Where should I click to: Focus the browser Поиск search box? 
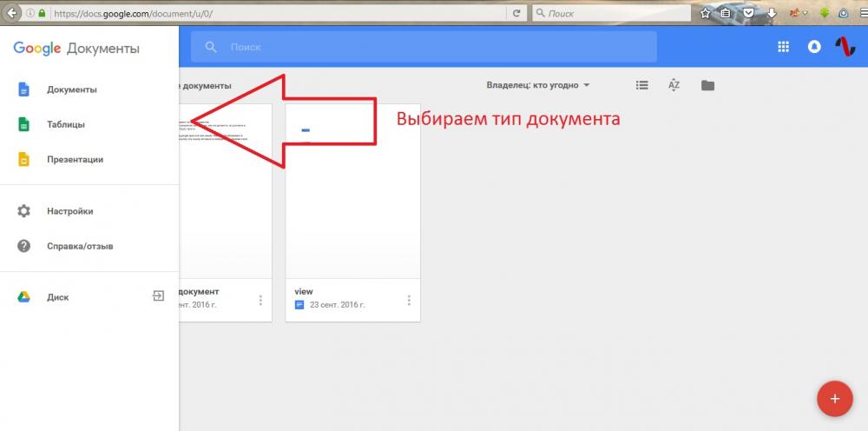(611, 13)
